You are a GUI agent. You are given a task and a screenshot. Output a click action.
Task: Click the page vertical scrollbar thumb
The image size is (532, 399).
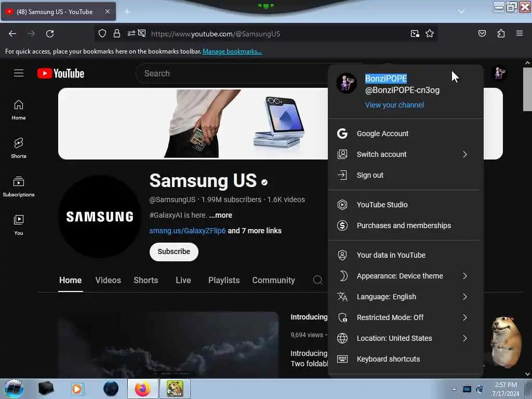click(x=527, y=89)
